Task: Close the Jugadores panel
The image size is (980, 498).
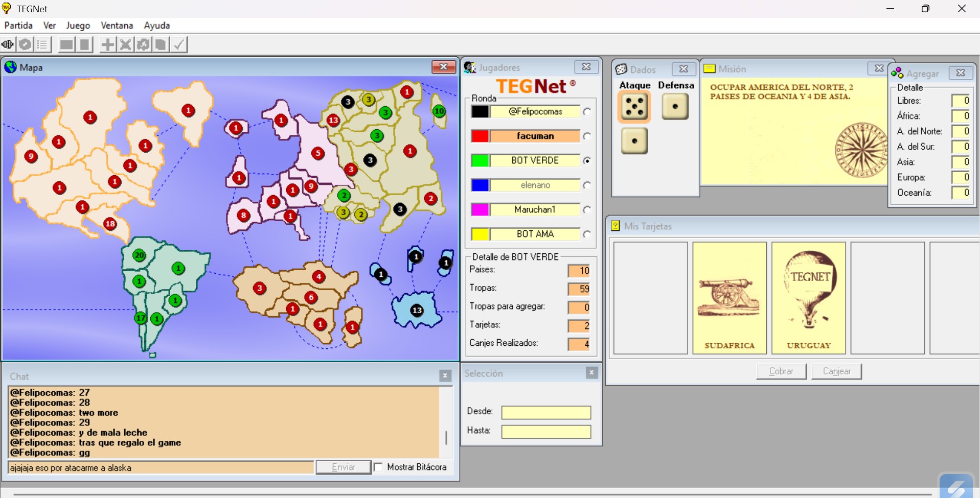Action: 586,67
